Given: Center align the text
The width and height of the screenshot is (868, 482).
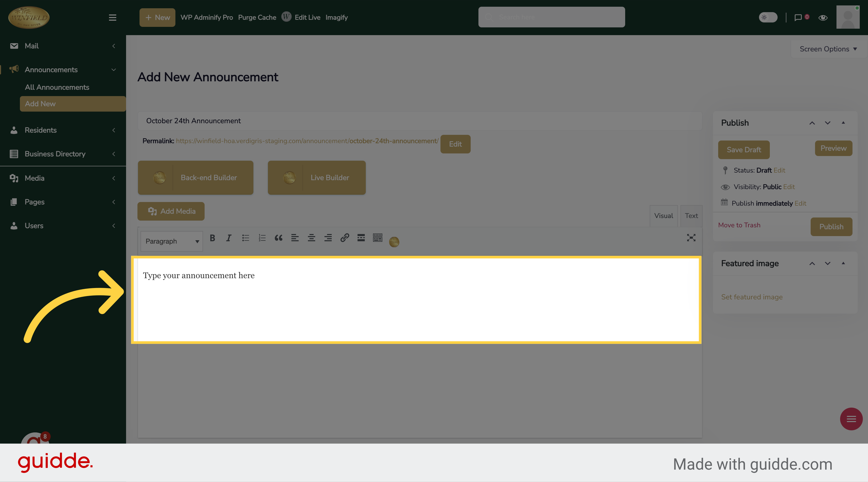Looking at the screenshot, I should pyautogui.click(x=311, y=238).
